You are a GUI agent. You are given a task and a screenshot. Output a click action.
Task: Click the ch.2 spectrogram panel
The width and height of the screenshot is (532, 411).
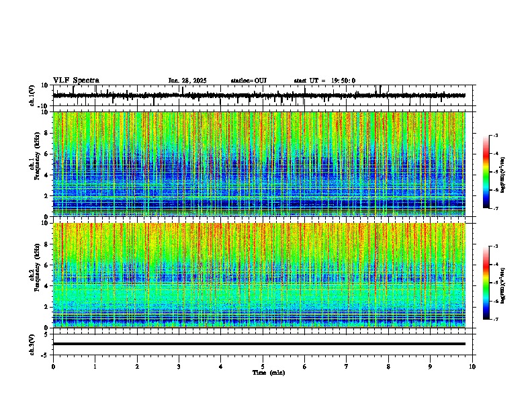point(259,275)
